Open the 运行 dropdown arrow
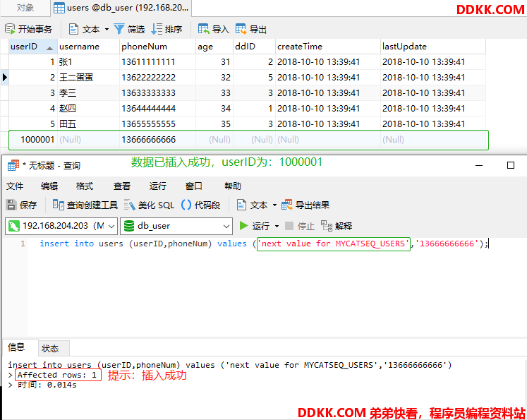The height and width of the screenshot is (420, 527). click(x=277, y=226)
